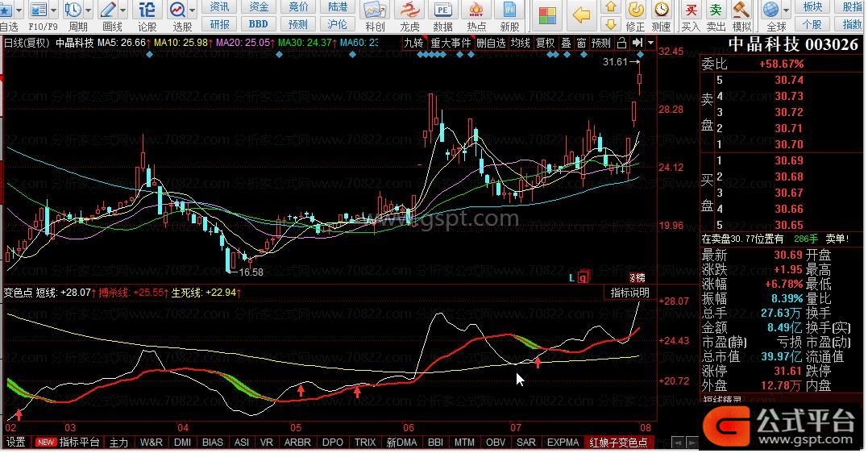This screenshot has width=868, height=453.
Task: Click the 测速 speed test clock icon
Action: [662, 10]
